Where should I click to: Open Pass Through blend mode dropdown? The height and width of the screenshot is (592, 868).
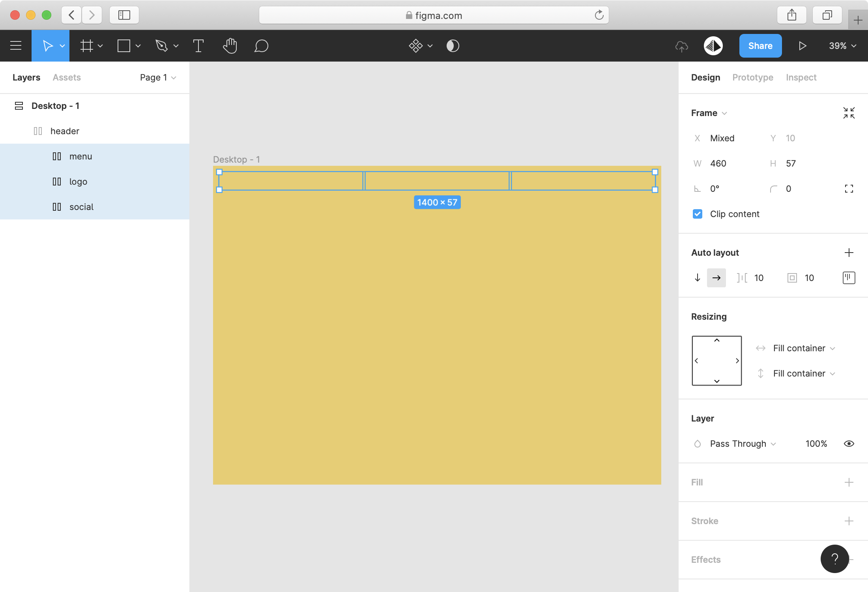click(743, 444)
